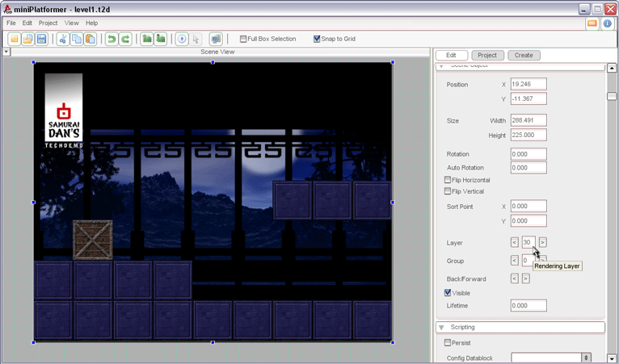Disable Snap to Grid checkbox
Image resolution: width=619 pixels, height=364 pixels.
[317, 39]
